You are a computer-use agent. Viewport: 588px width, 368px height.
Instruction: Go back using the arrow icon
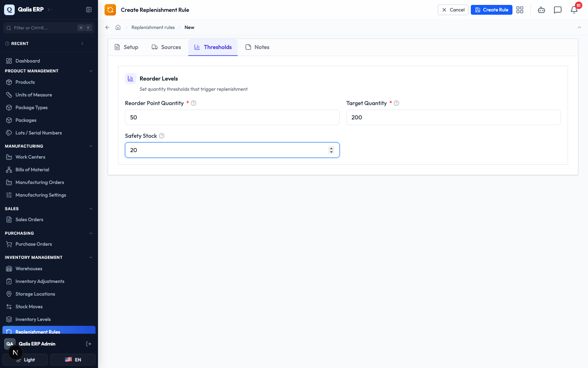107,27
